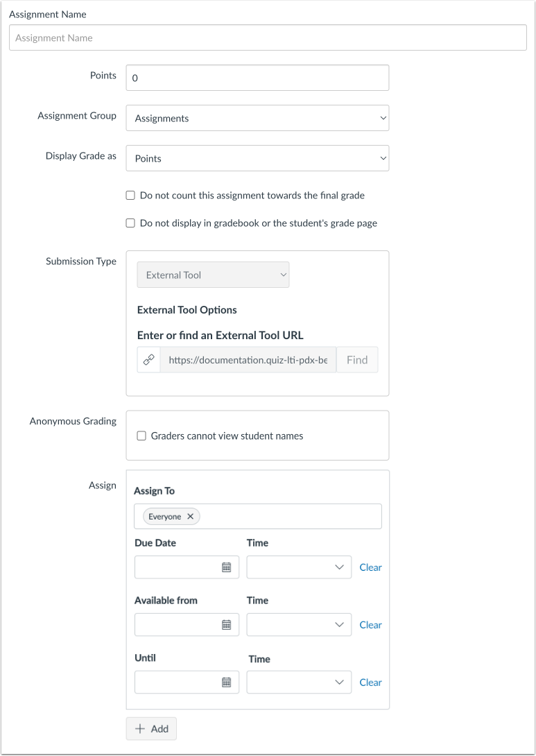Click the Points input field

click(257, 78)
